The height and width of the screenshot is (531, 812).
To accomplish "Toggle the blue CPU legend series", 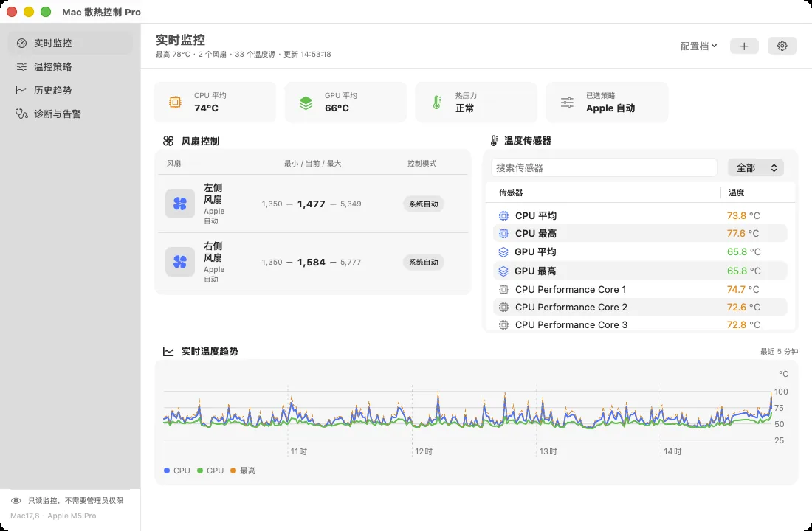I will pyautogui.click(x=177, y=471).
